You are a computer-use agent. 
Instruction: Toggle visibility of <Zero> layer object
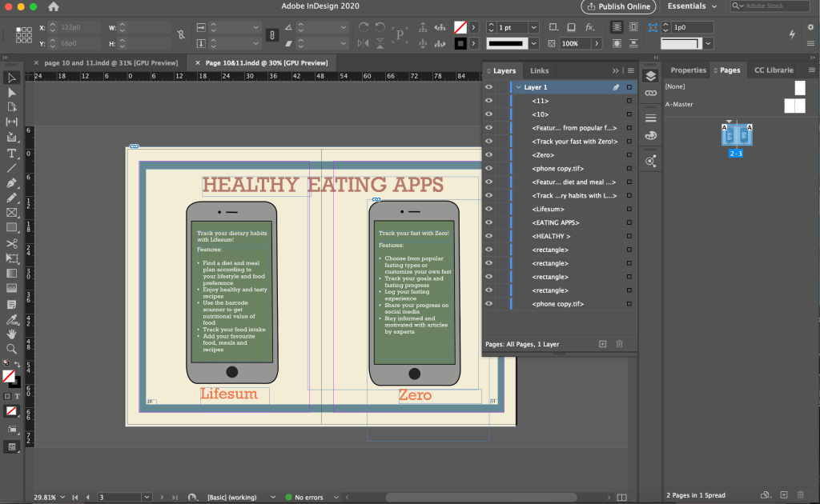(488, 155)
